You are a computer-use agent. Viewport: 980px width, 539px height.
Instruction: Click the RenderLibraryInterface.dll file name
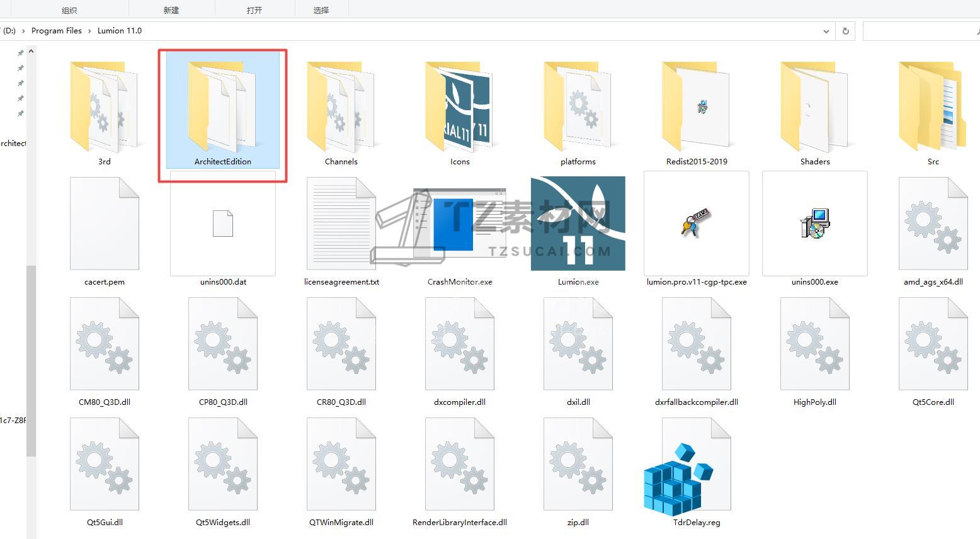click(460, 523)
